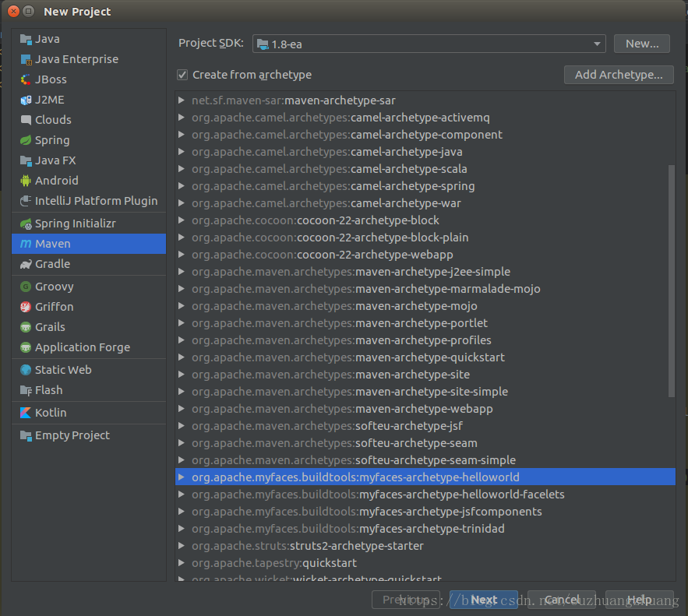Click the SDK folder icon in dropdown
The height and width of the screenshot is (616, 688).
point(263,44)
